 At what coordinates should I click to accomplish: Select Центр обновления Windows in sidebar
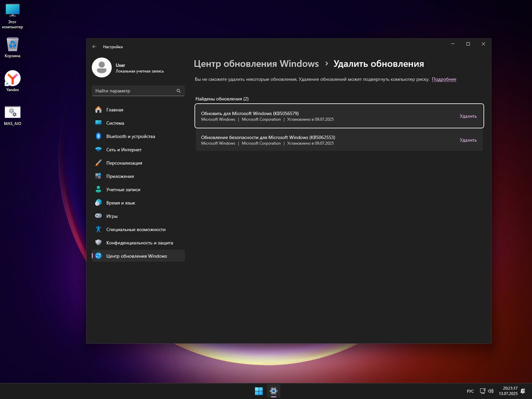click(138, 256)
